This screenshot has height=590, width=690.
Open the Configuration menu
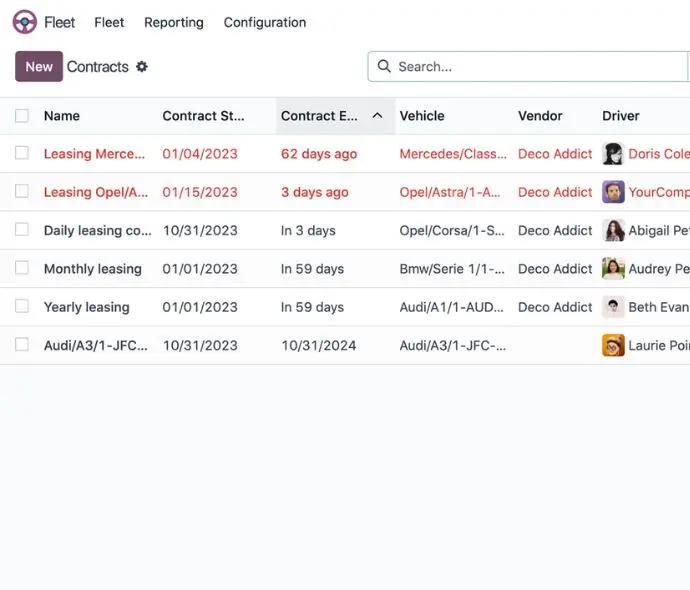265,22
